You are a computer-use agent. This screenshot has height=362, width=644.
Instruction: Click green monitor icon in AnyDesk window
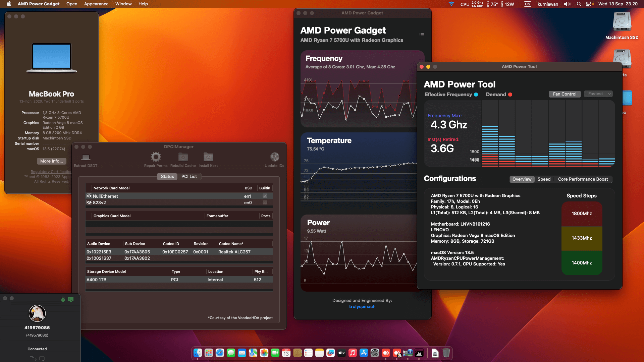point(71,299)
